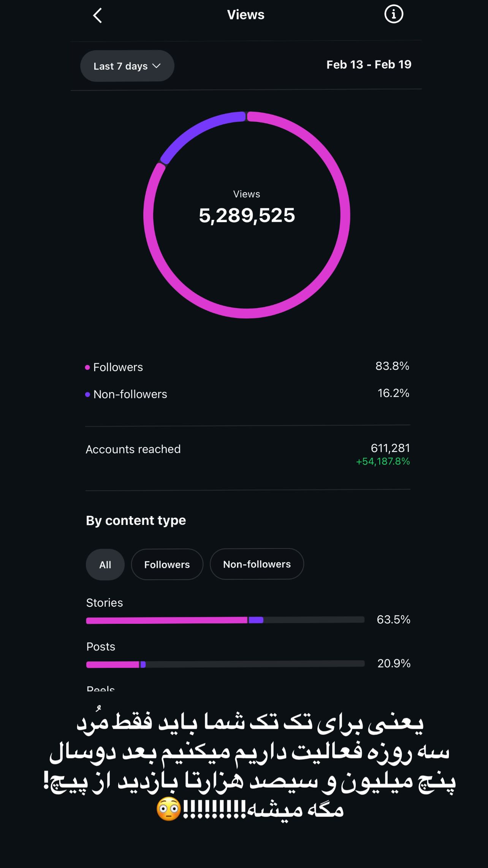The image size is (488, 868).
Task: Tap the flushed face emoji in caption
Action: click(169, 809)
